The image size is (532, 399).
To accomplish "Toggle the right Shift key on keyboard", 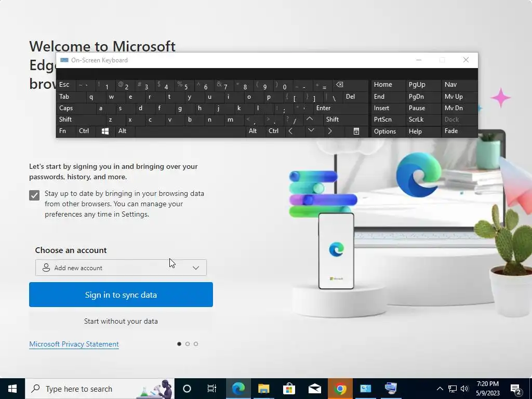I will [345, 119].
